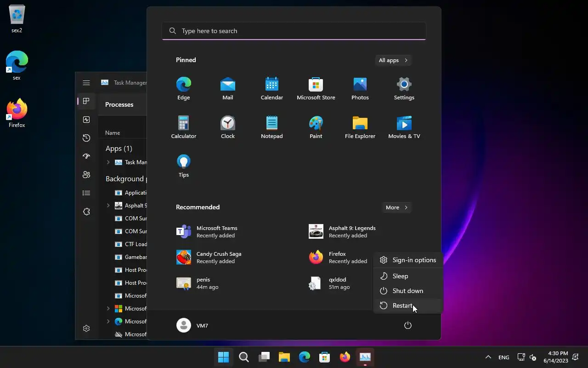Viewport: 588px width, 368px height.
Task: Show More recommended items
Action: pos(396,207)
